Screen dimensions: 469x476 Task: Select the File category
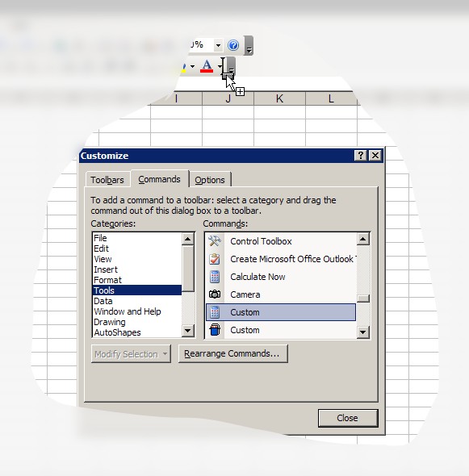click(137, 238)
